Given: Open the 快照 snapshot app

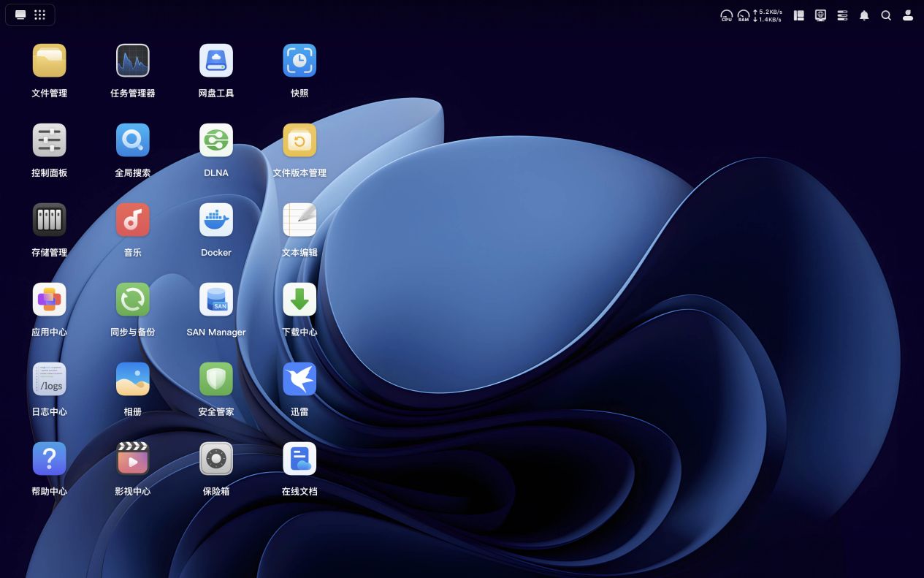Looking at the screenshot, I should click(x=299, y=61).
